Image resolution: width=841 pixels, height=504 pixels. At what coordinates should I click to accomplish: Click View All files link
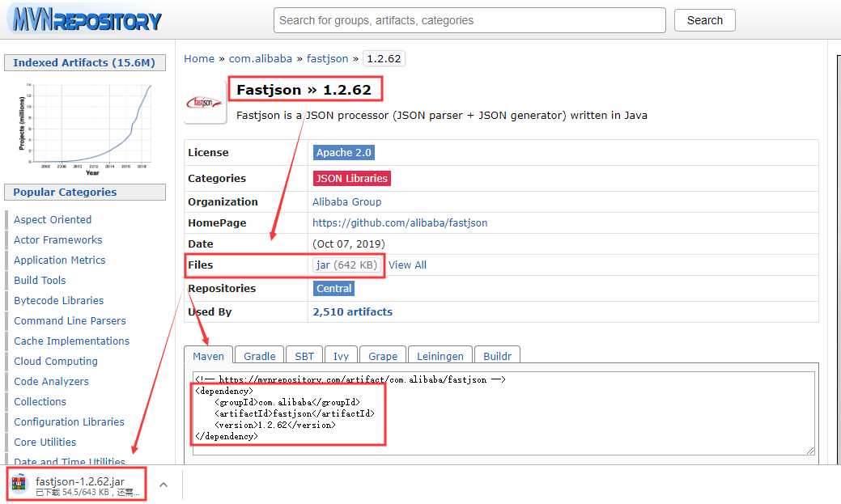click(x=407, y=265)
